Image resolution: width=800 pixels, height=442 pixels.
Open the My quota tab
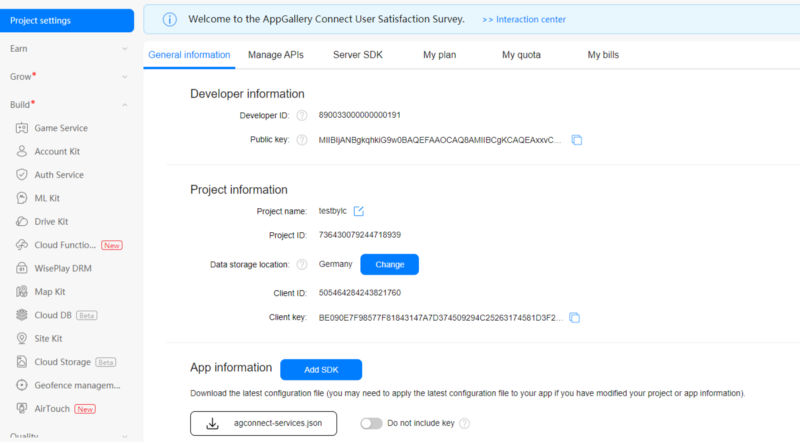(x=521, y=55)
